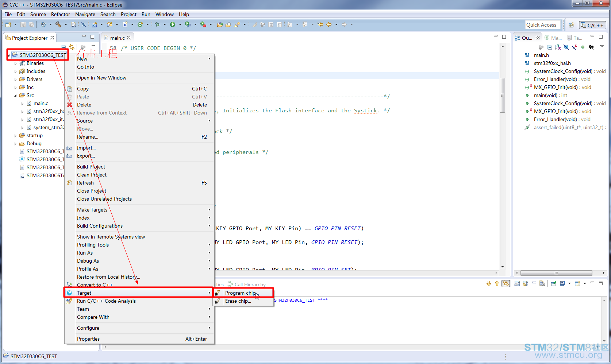Click the Open Perspective icon
611x364 pixels.
pos(571,25)
